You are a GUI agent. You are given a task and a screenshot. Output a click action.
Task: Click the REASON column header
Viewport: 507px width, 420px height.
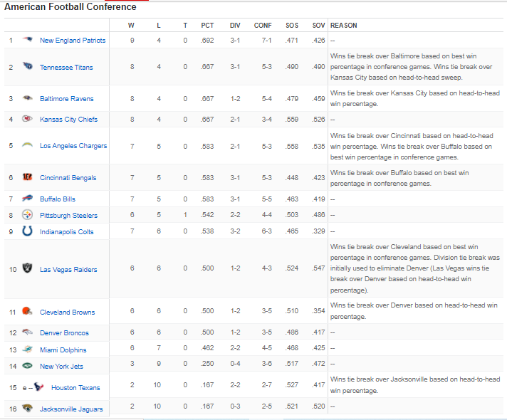pyautogui.click(x=343, y=26)
